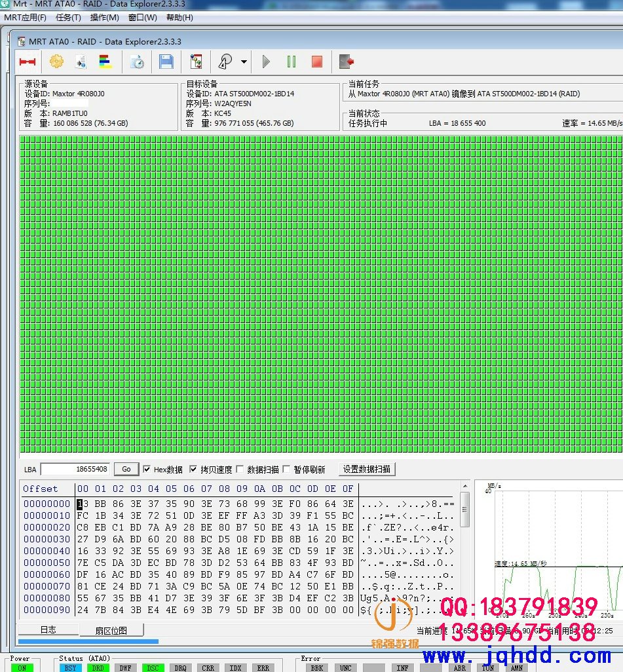623x672 pixels.
Task: Click the hex view scrollbar up arrow
Action: (x=464, y=486)
